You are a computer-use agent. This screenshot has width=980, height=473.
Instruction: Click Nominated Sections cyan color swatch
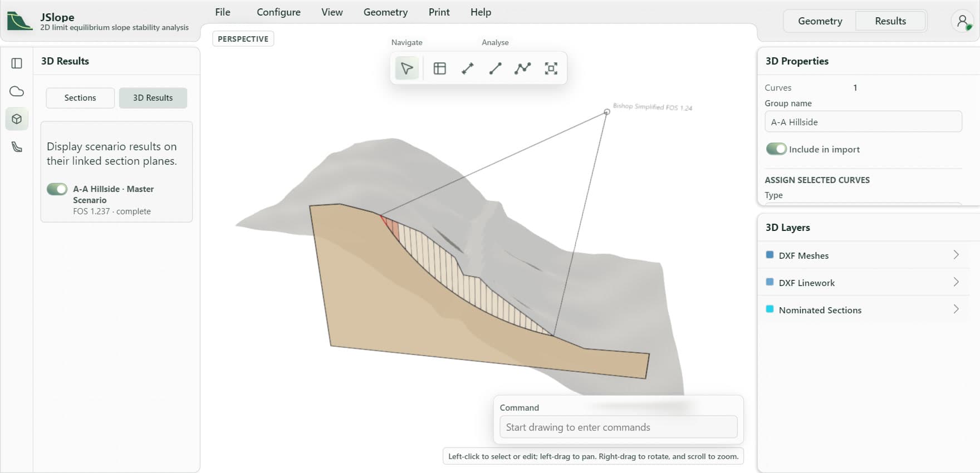[770, 309]
